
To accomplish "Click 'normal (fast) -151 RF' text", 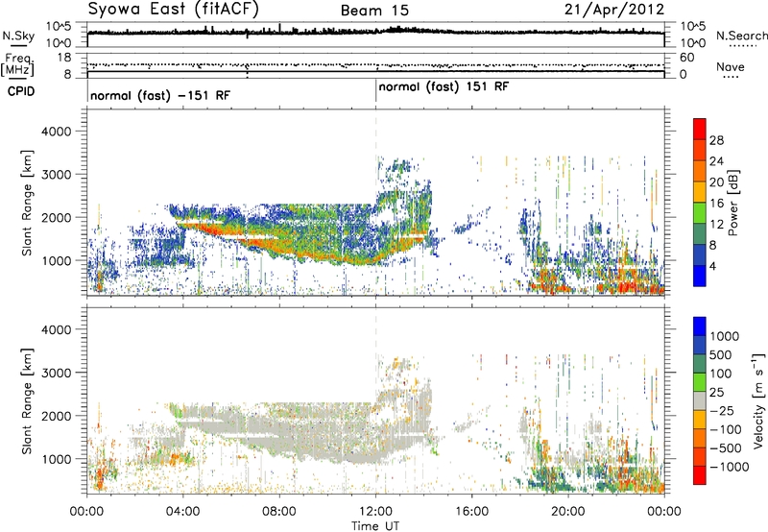I will pyautogui.click(x=160, y=95).
